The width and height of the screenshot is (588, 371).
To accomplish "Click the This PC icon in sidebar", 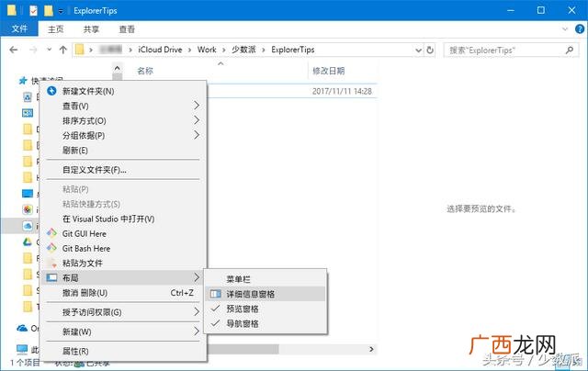I will 22,349.
